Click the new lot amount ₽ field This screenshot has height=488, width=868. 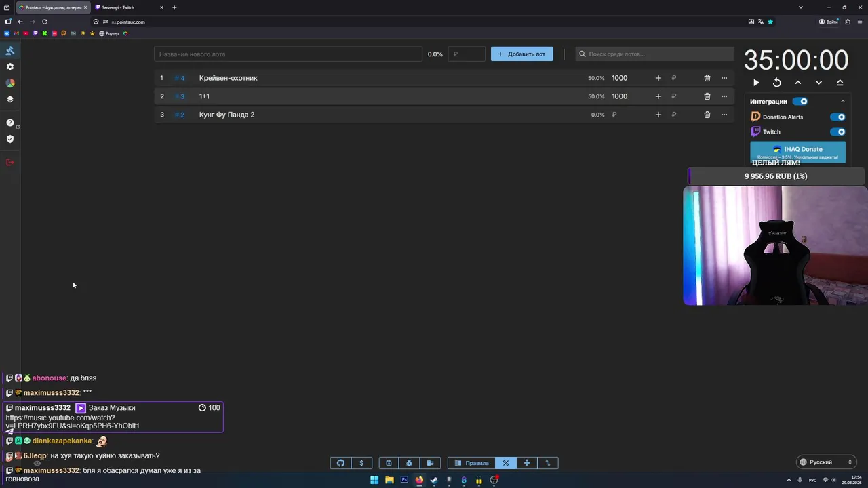tap(467, 54)
